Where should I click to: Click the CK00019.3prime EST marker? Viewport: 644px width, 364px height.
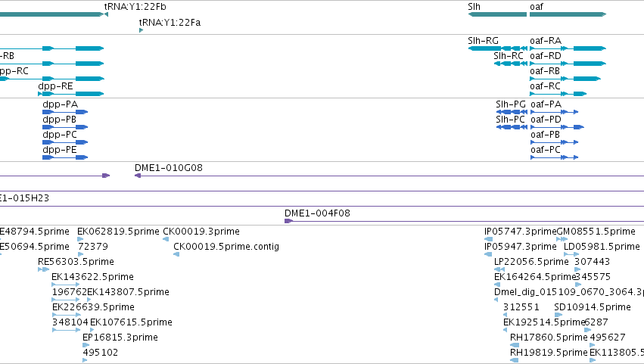(x=166, y=239)
